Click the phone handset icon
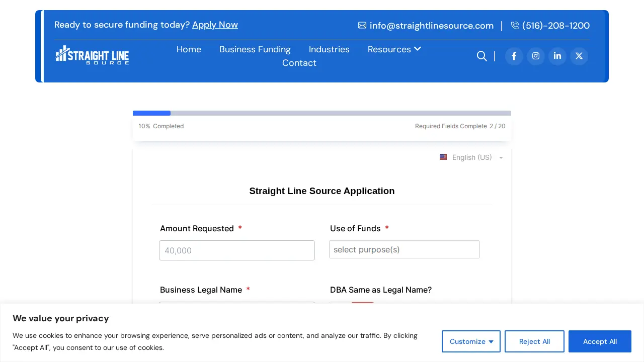The height and width of the screenshot is (362, 644). point(515,25)
